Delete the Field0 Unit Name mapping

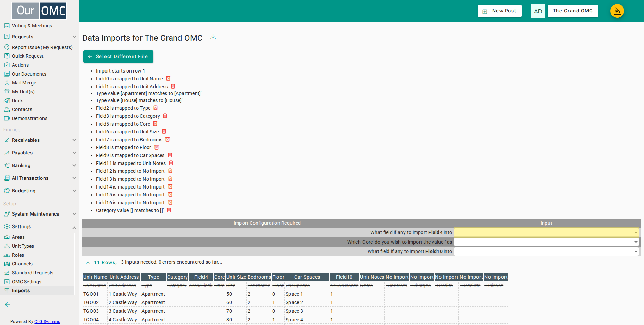pos(168,79)
